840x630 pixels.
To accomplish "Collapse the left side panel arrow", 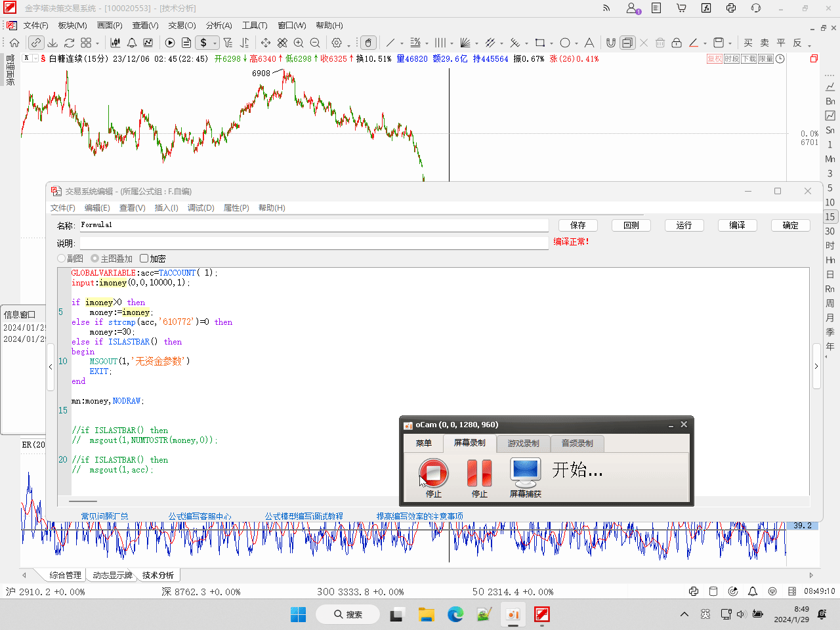I will click(x=51, y=367).
